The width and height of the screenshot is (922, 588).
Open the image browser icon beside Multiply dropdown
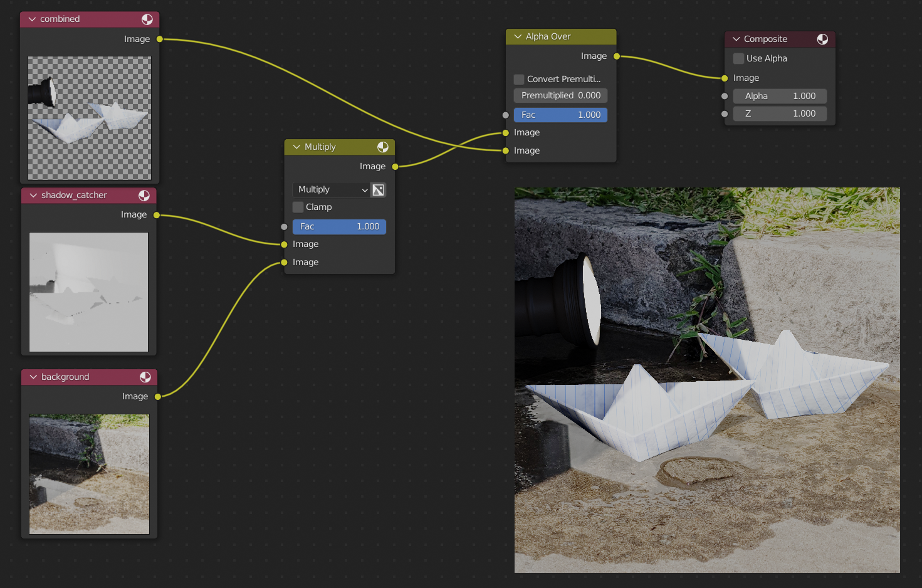click(378, 189)
